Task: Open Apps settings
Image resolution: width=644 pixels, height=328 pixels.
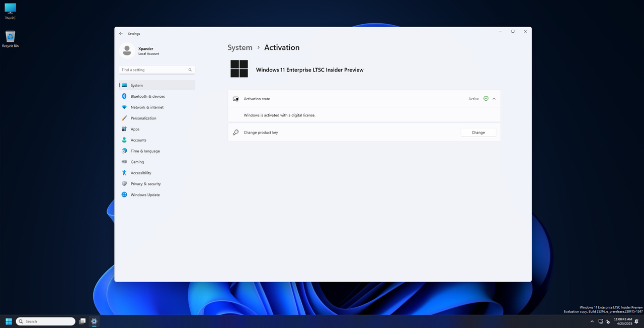Action: (x=157, y=129)
